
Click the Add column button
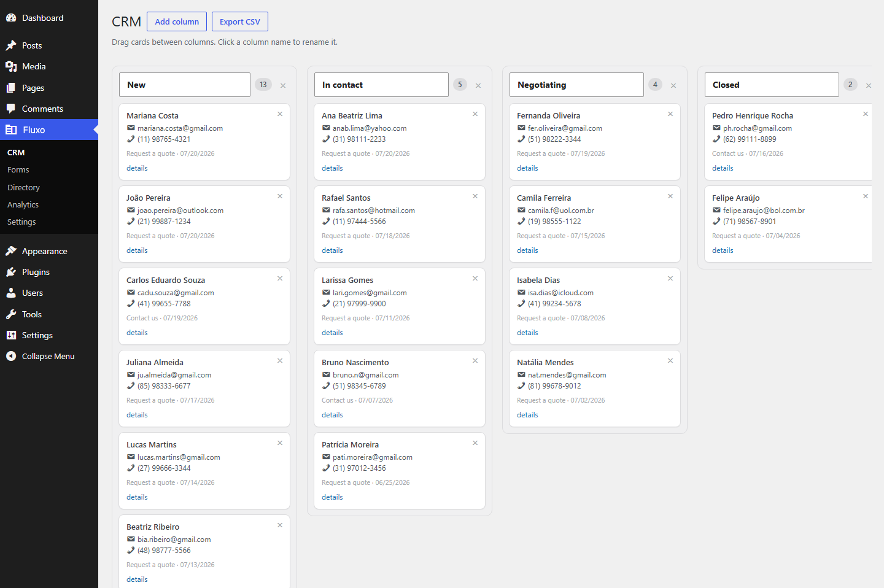pyautogui.click(x=177, y=21)
